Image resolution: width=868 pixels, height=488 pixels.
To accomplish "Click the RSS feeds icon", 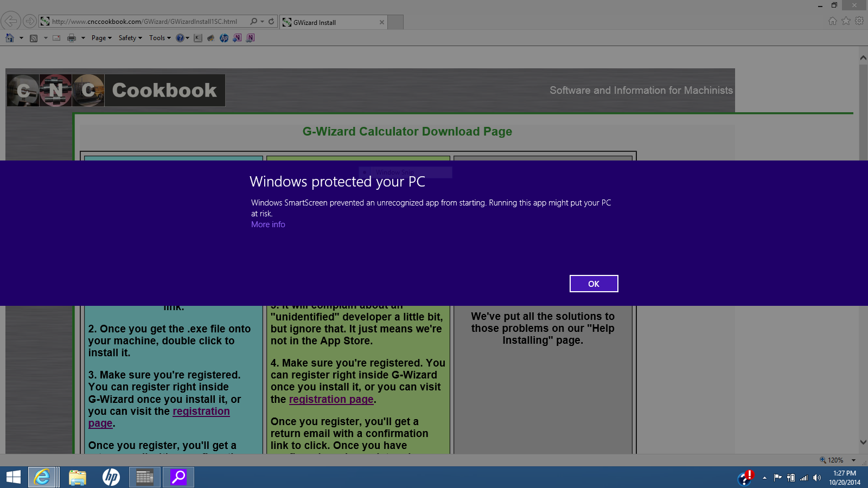I will [x=34, y=38].
